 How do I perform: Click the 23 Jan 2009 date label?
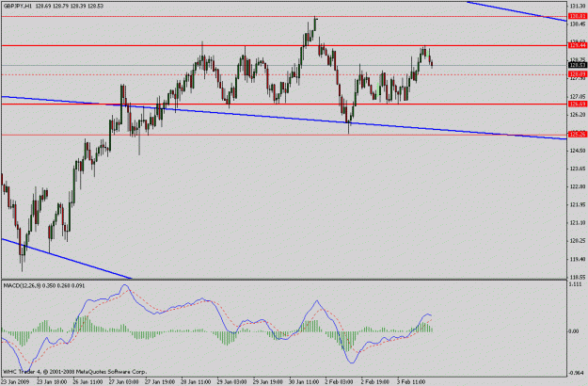coord(16,382)
